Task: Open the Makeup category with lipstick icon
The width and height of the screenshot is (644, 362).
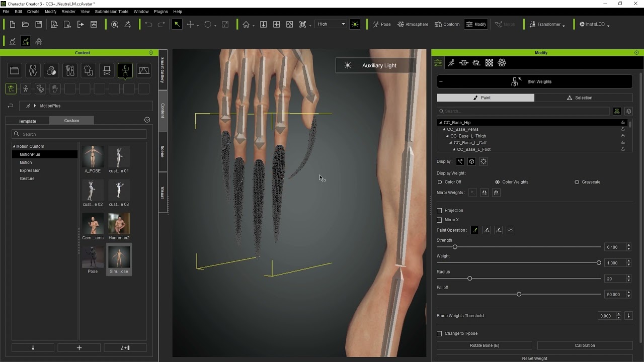Action: [70, 71]
